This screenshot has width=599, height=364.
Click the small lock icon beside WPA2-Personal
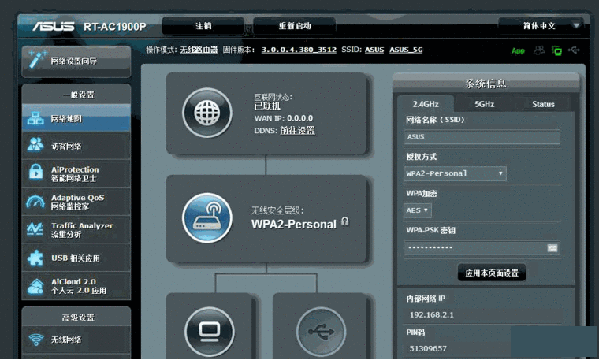(x=345, y=221)
